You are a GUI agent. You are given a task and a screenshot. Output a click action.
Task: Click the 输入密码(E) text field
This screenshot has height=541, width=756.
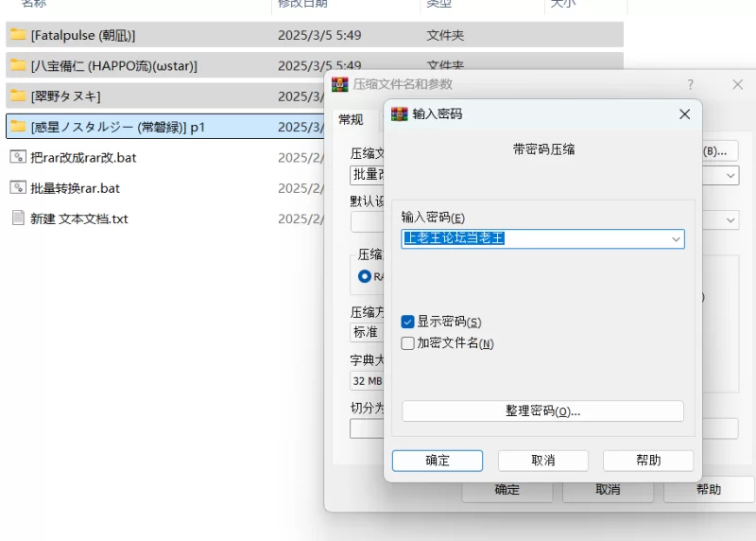(542, 239)
